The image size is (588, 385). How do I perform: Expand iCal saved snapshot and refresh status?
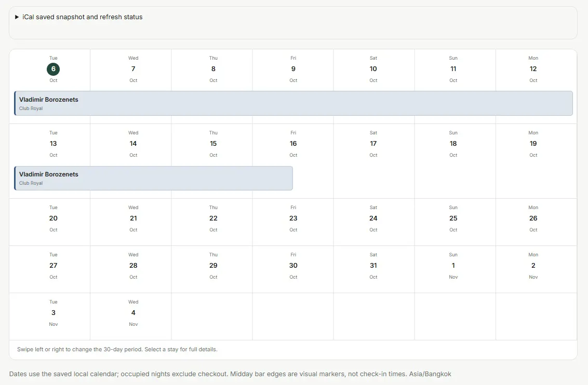[x=79, y=17]
